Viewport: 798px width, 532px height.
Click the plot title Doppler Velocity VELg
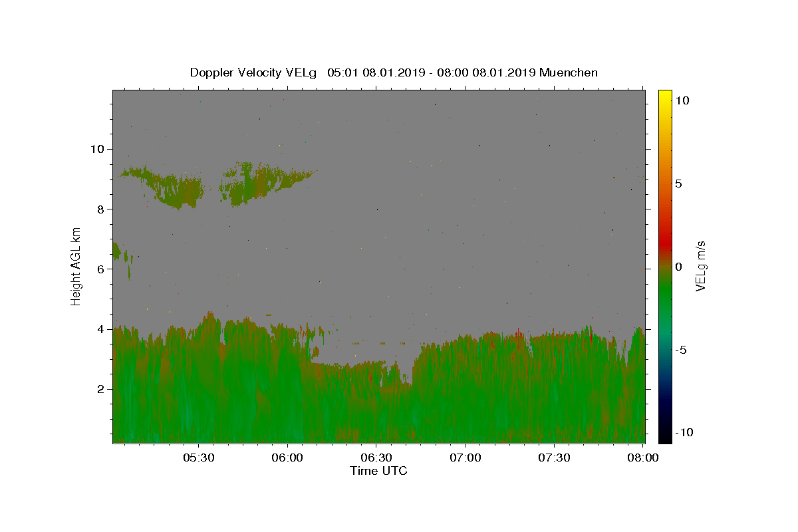[x=254, y=72]
